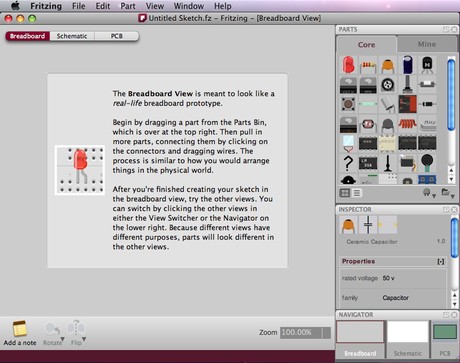Select the blue electrolytic capacitor part
Image resolution: width=460 pixels, height=363 pixels.
(407, 65)
